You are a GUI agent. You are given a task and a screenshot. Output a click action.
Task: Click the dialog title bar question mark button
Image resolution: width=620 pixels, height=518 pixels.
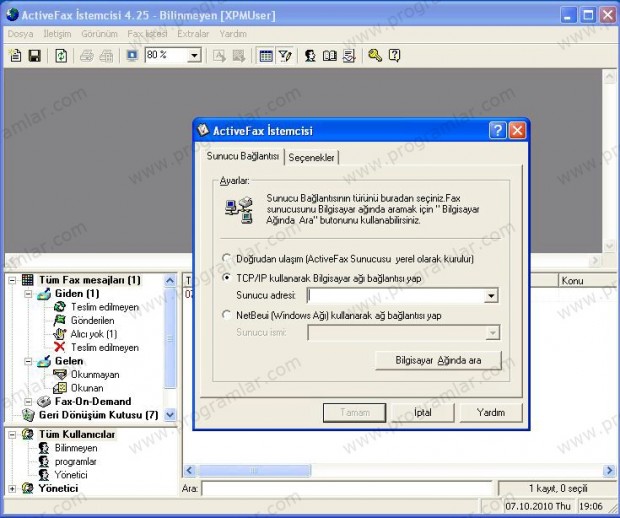[498, 130]
